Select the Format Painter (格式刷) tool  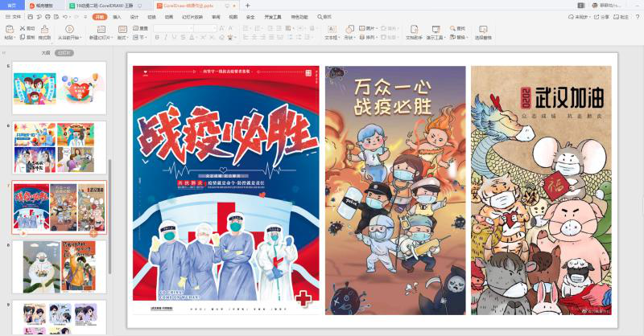click(44, 31)
